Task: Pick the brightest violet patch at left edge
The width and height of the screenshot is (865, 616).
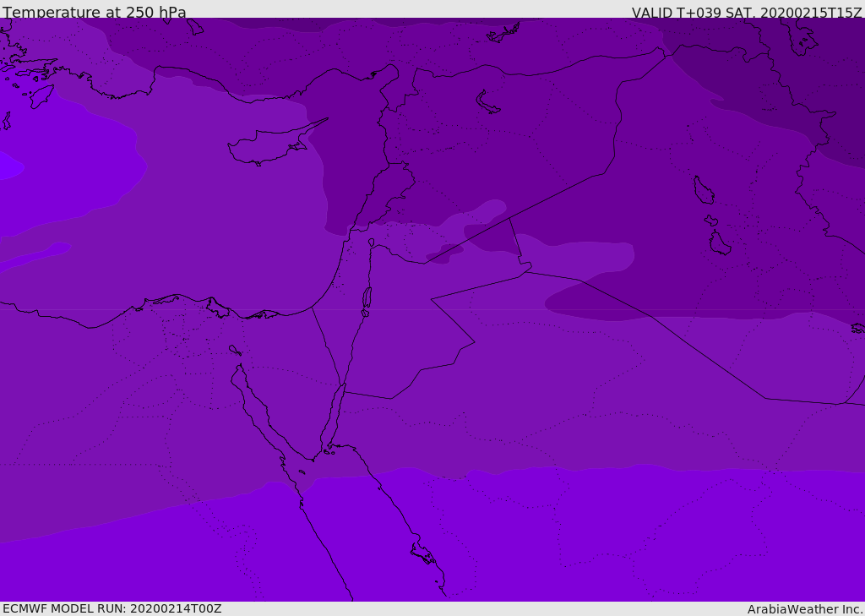Action: 8,166
